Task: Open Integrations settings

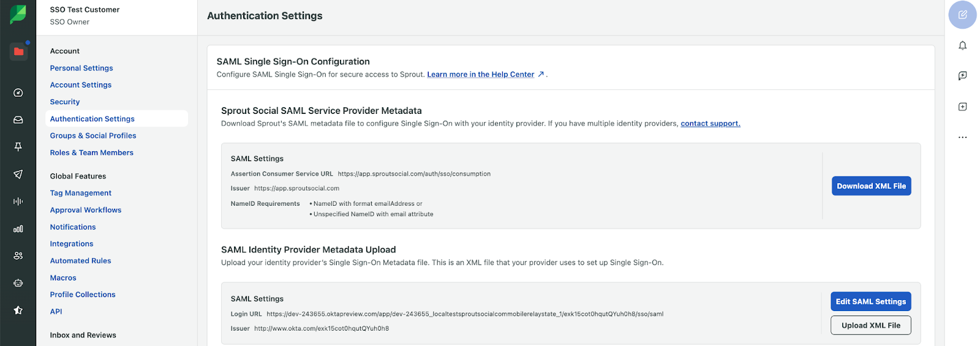Action: point(72,244)
